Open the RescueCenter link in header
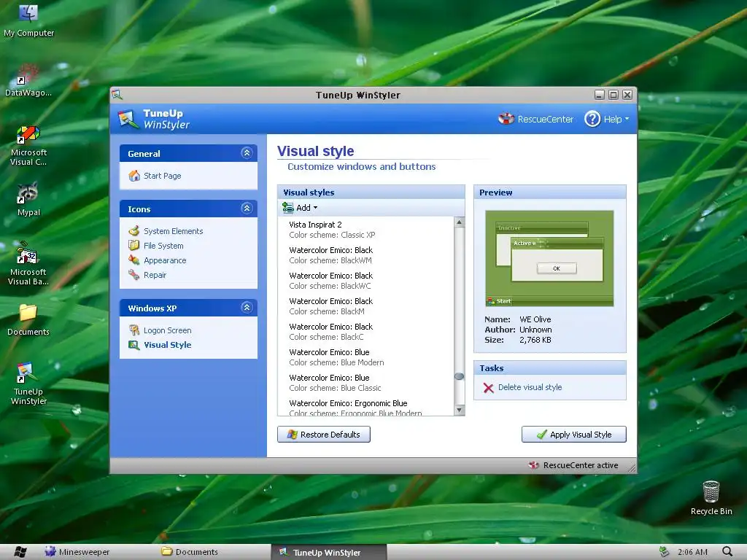747x560 pixels. (x=546, y=119)
